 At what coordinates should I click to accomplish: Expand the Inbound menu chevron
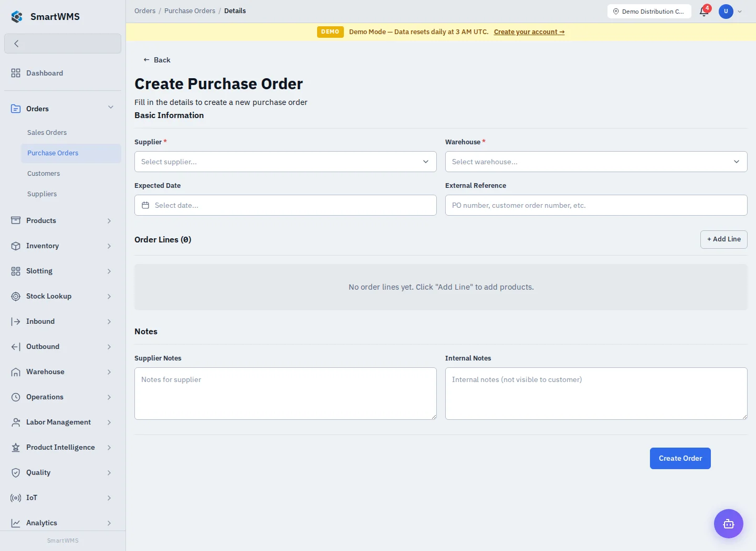109,322
